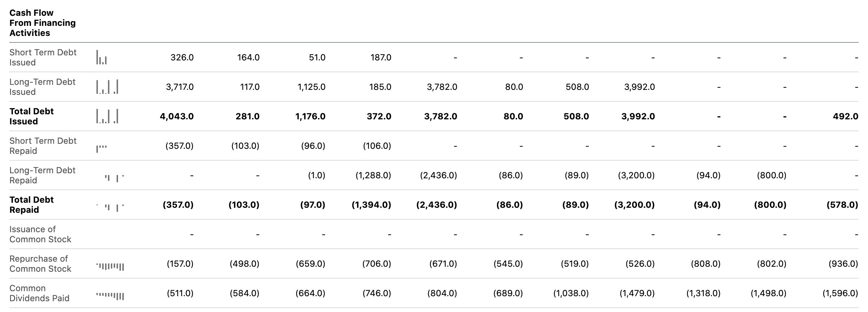Click the Cash Flow From Financing Activities heading
The width and height of the screenshot is (868, 312).
[x=42, y=23]
